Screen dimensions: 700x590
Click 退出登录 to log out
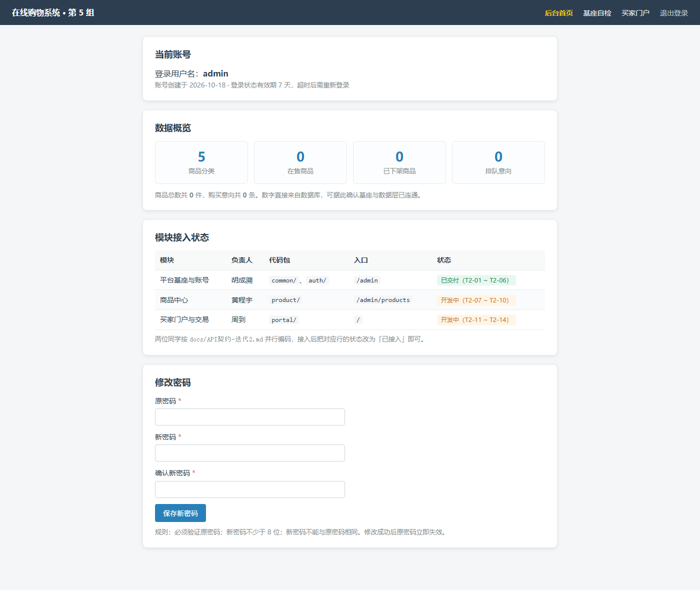coord(674,13)
